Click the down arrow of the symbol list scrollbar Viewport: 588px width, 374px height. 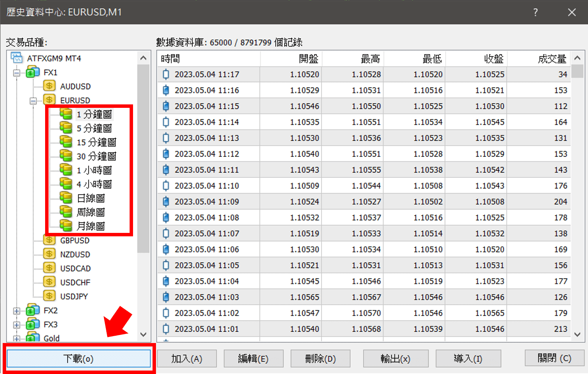[x=143, y=334]
